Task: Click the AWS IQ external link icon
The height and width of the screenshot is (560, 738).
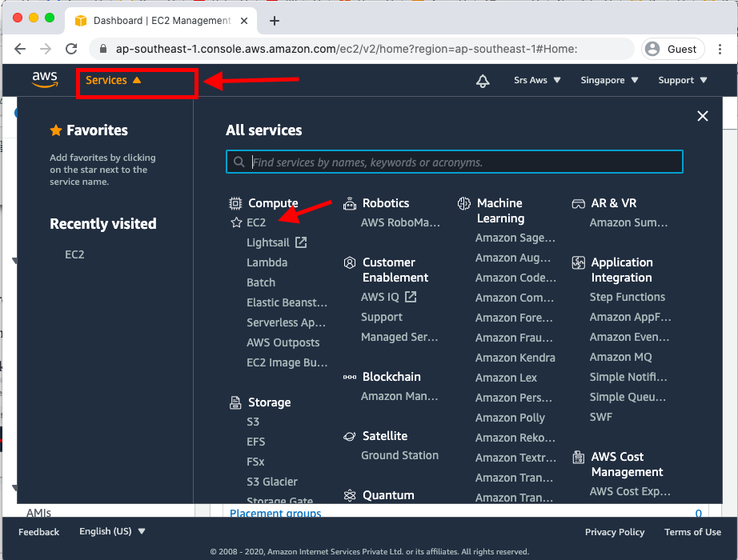Action: click(x=411, y=297)
